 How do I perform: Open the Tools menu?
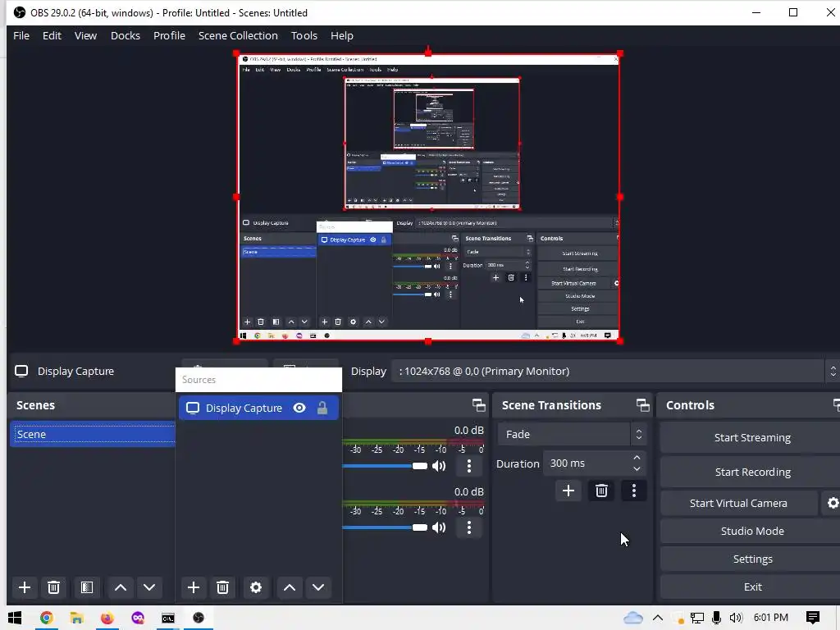[x=304, y=36]
